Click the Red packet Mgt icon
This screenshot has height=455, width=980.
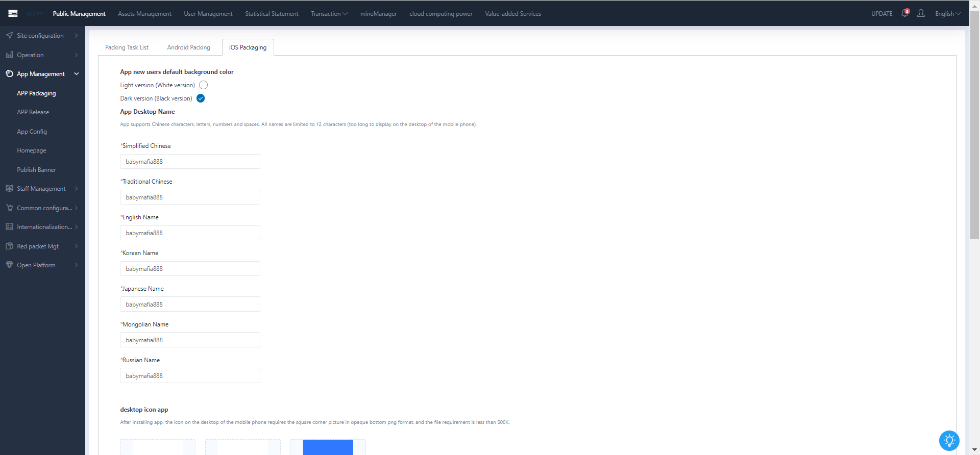point(9,246)
